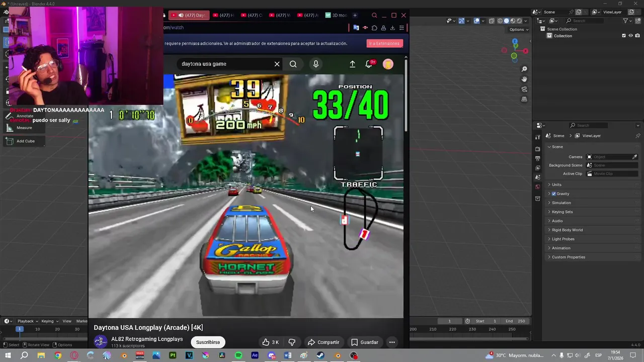Hide Collection with the eye icon
This screenshot has height=362, width=644.
(630, 36)
